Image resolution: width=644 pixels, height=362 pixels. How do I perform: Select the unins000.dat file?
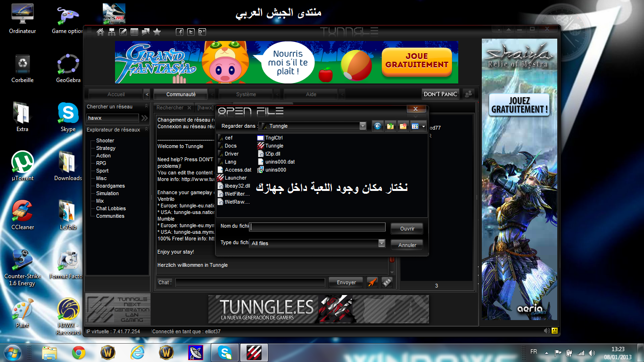[276, 162]
